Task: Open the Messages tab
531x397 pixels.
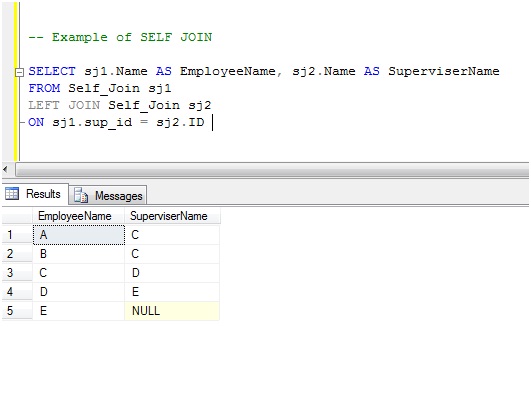Action: [108, 195]
